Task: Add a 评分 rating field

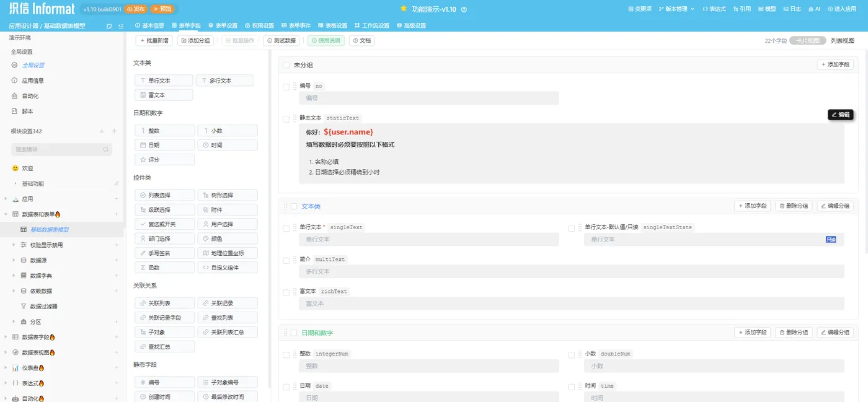Action: point(164,160)
